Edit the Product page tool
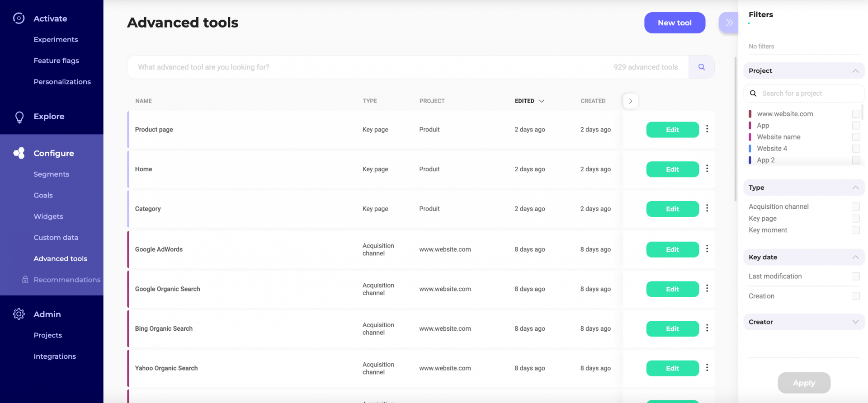868x403 pixels. [x=672, y=130]
